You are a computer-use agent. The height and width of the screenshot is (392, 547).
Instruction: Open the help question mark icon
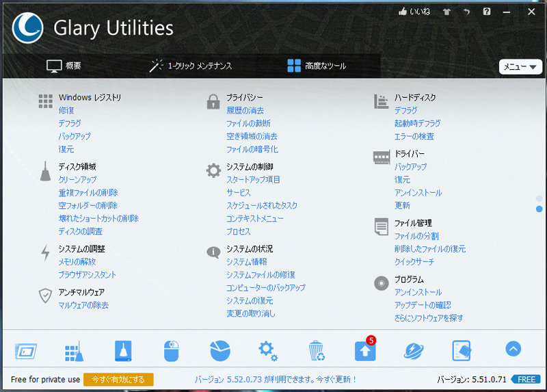coord(487,12)
